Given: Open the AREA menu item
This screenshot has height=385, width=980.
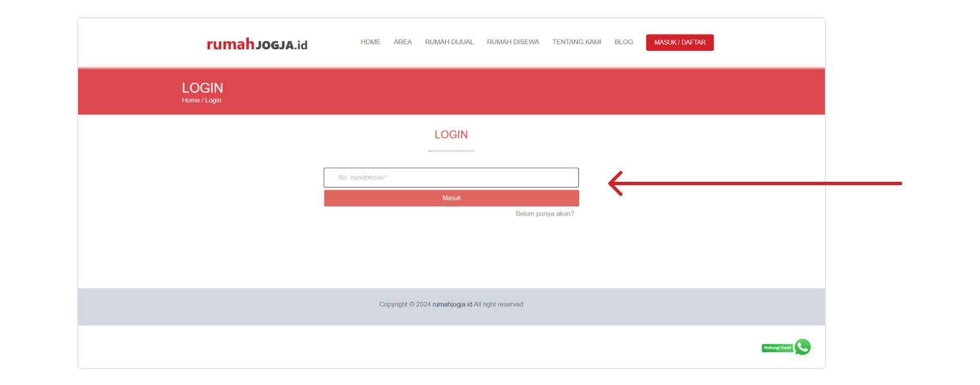Looking at the screenshot, I should pos(403,42).
